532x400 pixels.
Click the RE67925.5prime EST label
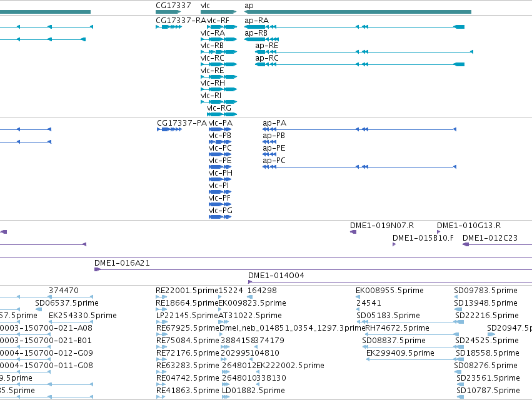point(188,328)
